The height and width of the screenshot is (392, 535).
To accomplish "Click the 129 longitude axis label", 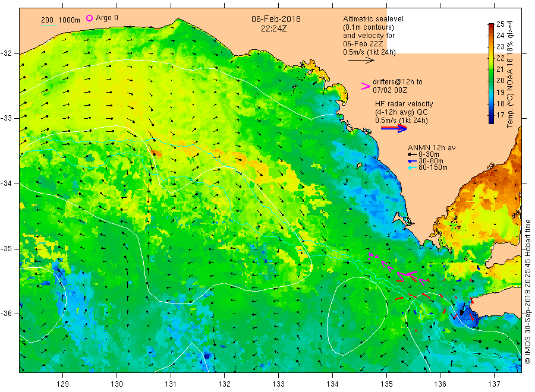I will [x=63, y=384].
